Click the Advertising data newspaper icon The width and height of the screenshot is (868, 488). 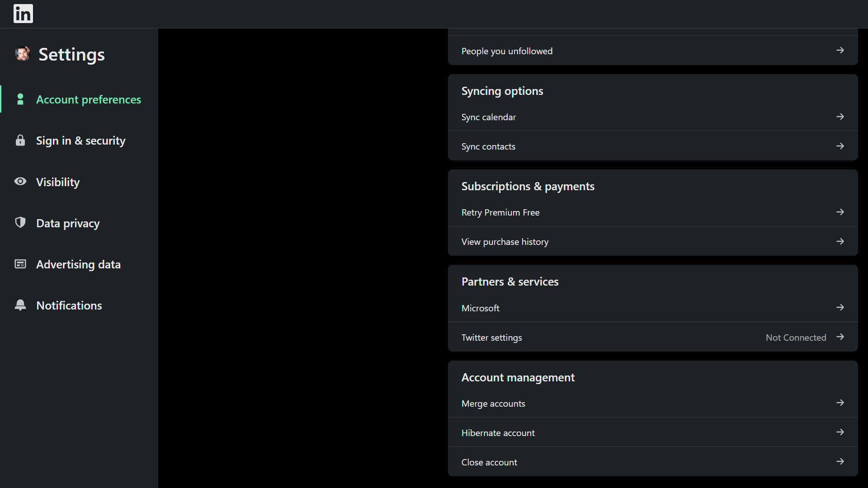[x=20, y=264]
